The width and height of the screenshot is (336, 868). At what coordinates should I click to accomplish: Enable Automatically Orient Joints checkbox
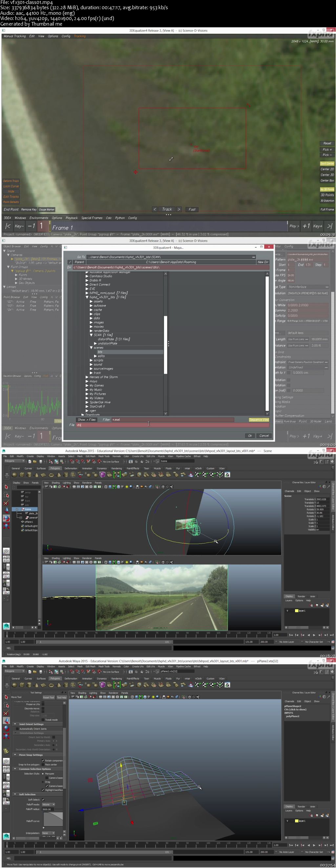(17, 729)
